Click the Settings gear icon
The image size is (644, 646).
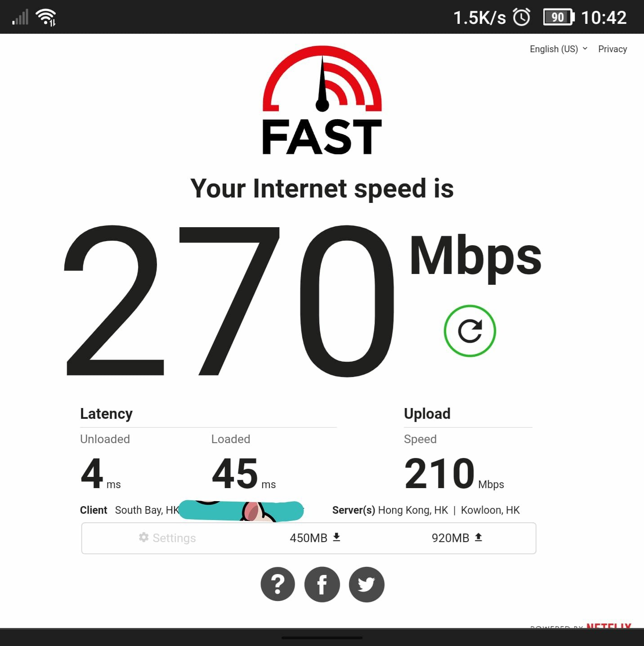143,537
